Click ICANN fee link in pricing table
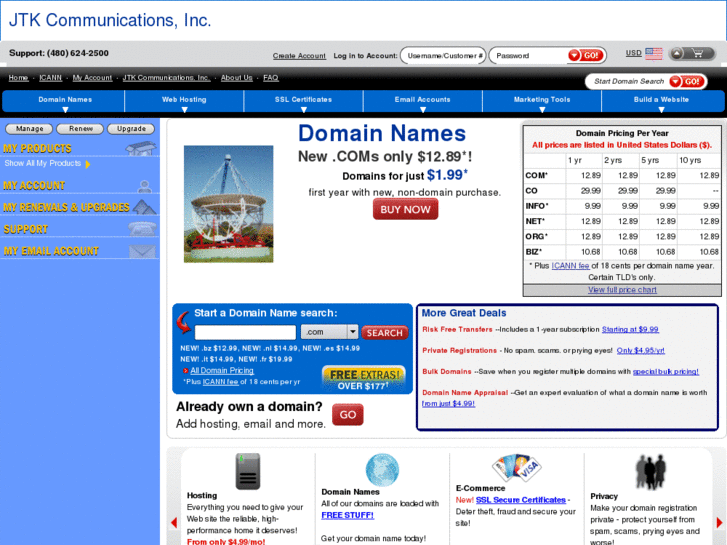Viewport: 727px width, 545px height. pos(570,266)
